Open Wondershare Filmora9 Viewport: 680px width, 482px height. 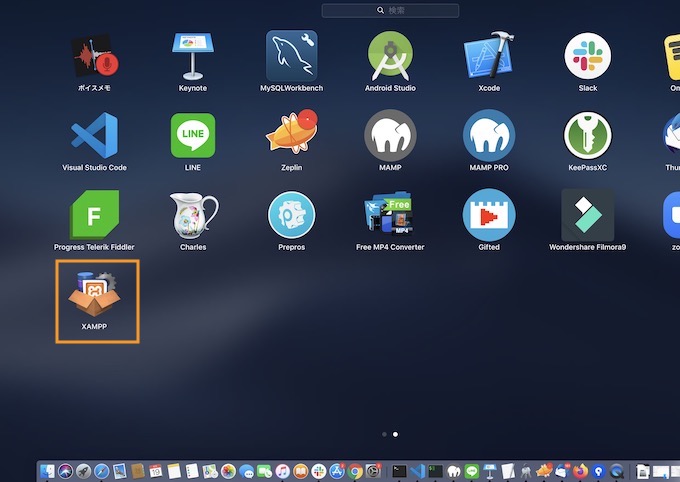[588, 215]
